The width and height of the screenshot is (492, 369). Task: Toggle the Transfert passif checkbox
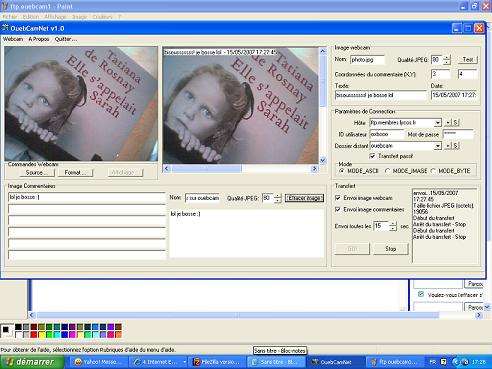(x=372, y=156)
